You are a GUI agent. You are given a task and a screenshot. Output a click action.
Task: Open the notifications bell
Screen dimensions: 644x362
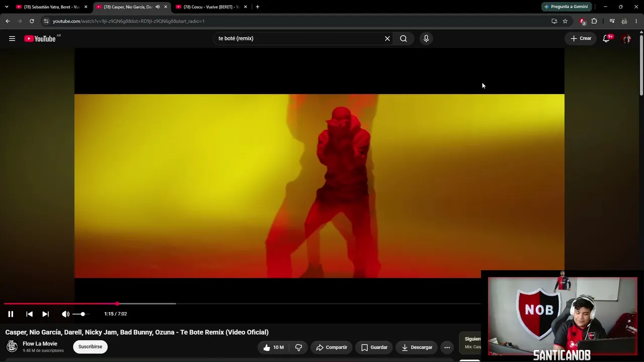click(607, 38)
